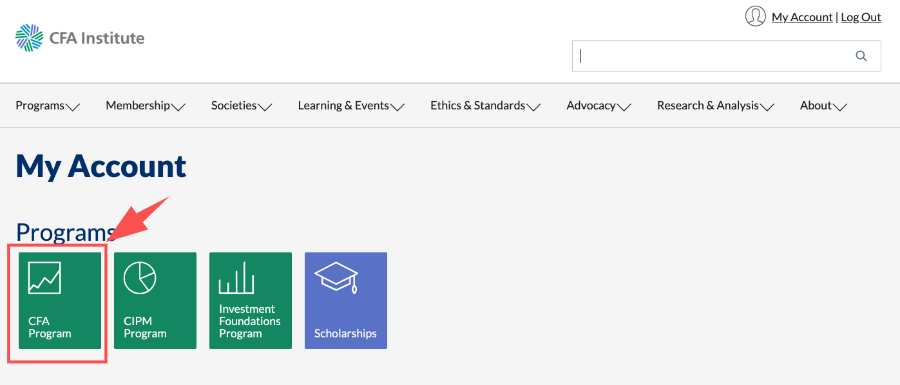Image resolution: width=900 pixels, height=385 pixels.
Task: Click the chevron beside Advocacy
Action: (624, 107)
